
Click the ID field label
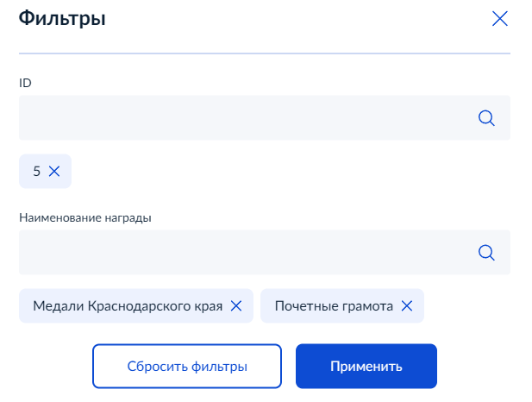25,83
